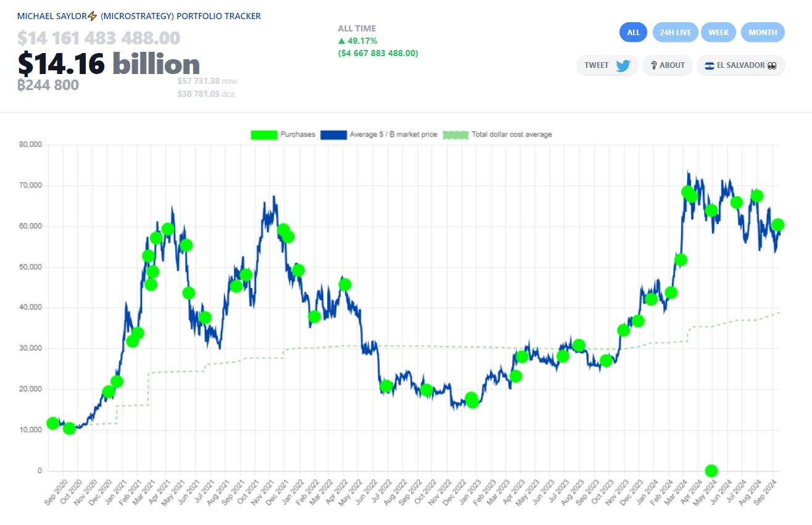The width and height of the screenshot is (812, 525).
Task: Switch to the 24H LIVE view
Action: point(675,32)
